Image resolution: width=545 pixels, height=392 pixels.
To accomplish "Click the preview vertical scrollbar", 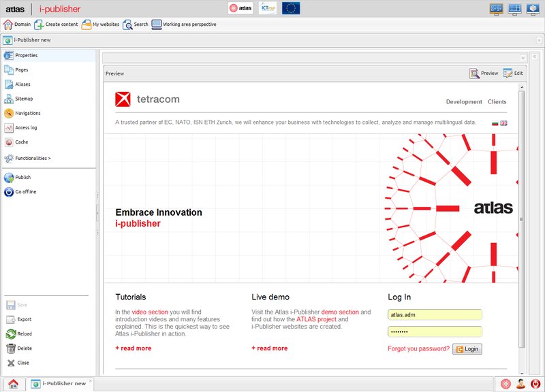I will pos(521,219).
